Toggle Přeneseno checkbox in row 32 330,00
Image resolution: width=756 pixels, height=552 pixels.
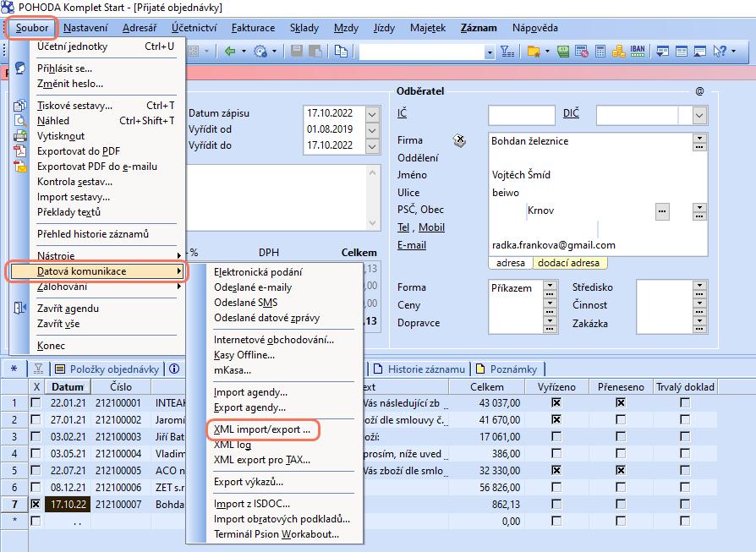coord(621,471)
